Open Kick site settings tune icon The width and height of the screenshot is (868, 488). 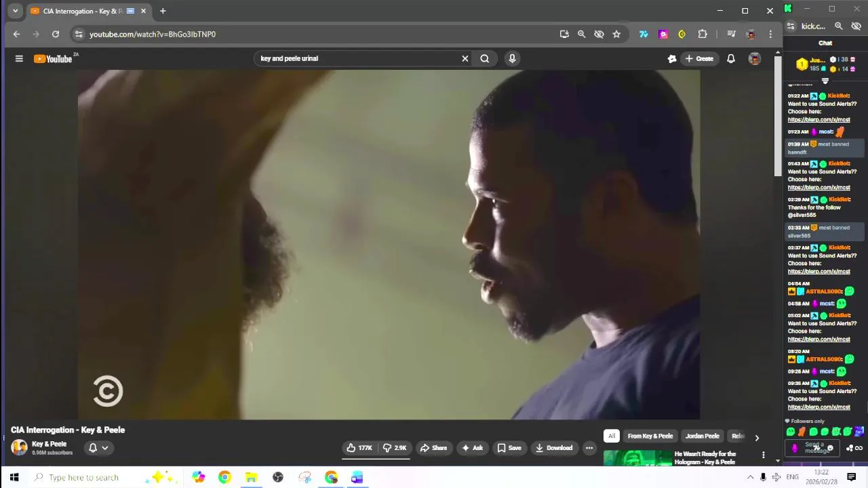(x=791, y=26)
